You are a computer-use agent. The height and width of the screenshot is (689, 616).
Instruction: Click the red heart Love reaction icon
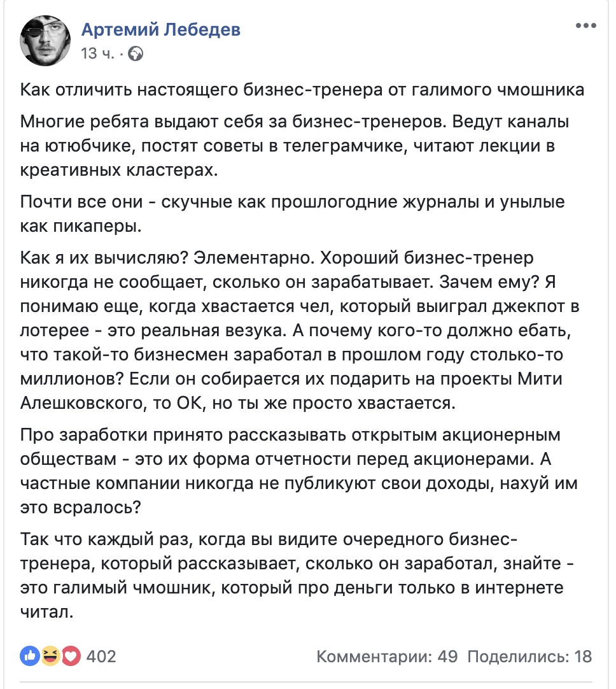71,656
